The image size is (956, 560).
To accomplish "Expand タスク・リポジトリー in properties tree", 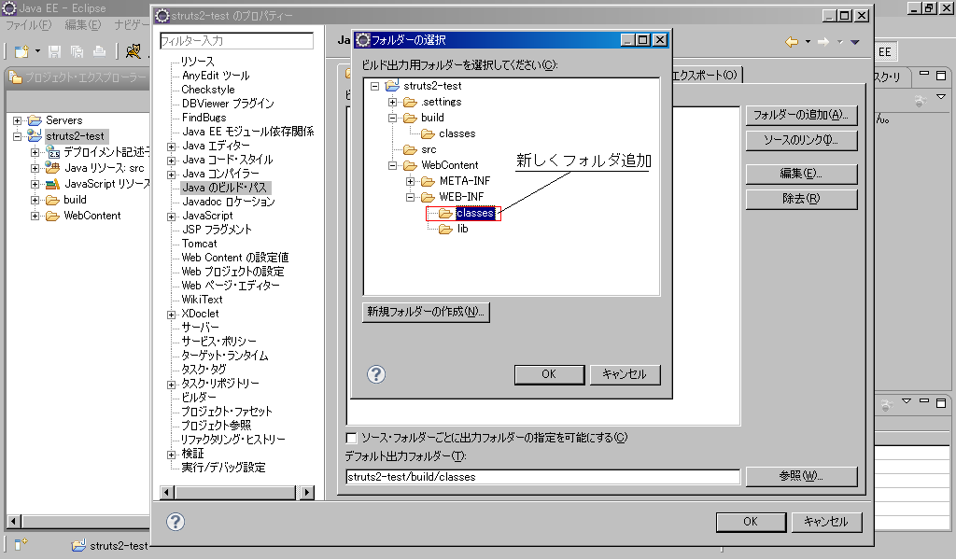I will (x=172, y=385).
